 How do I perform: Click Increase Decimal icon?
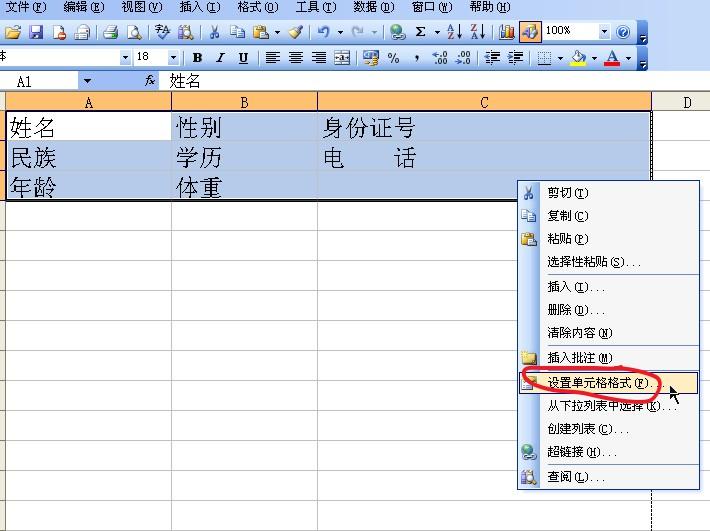pyautogui.click(x=440, y=58)
